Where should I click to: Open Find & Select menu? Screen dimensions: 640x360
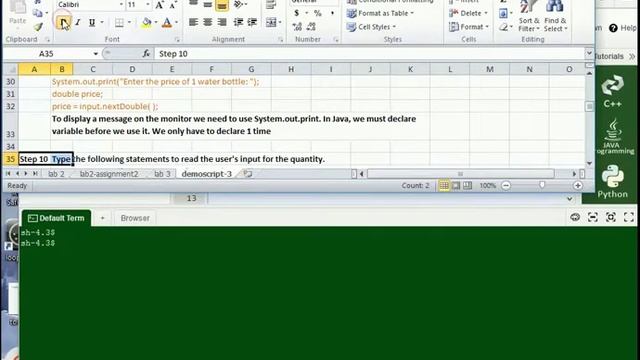pos(555,16)
